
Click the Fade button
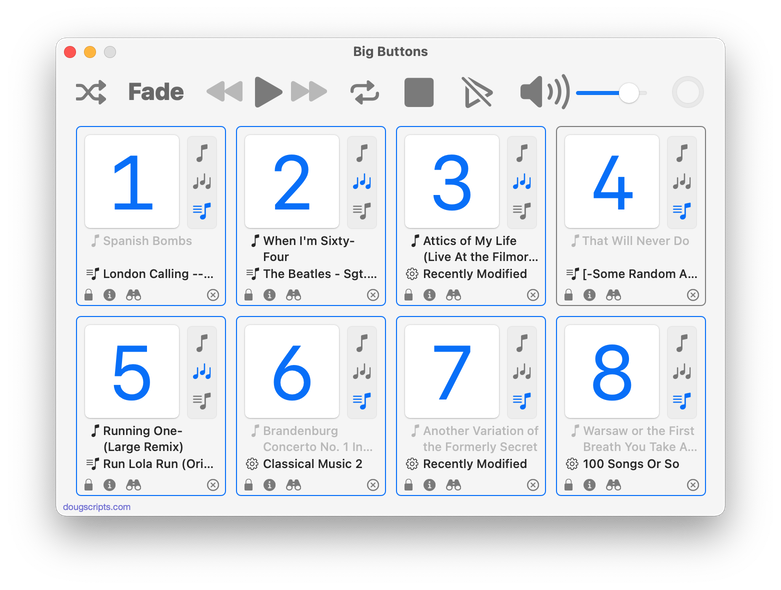pyautogui.click(x=156, y=92)
